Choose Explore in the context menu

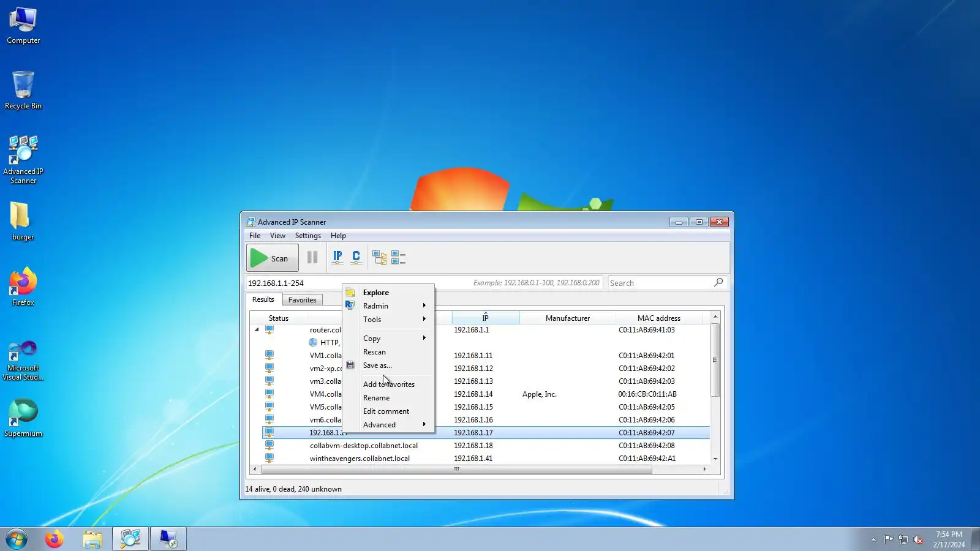click(389, 293)
